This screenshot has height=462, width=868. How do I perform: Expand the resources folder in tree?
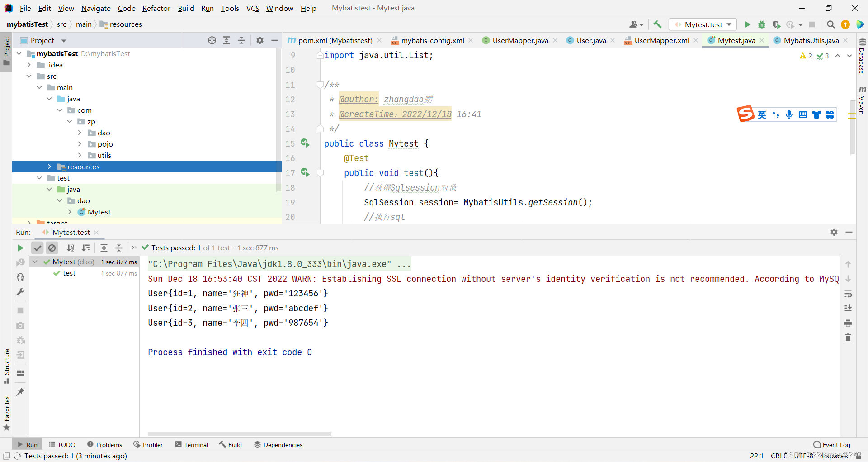(x=49, y=167)
